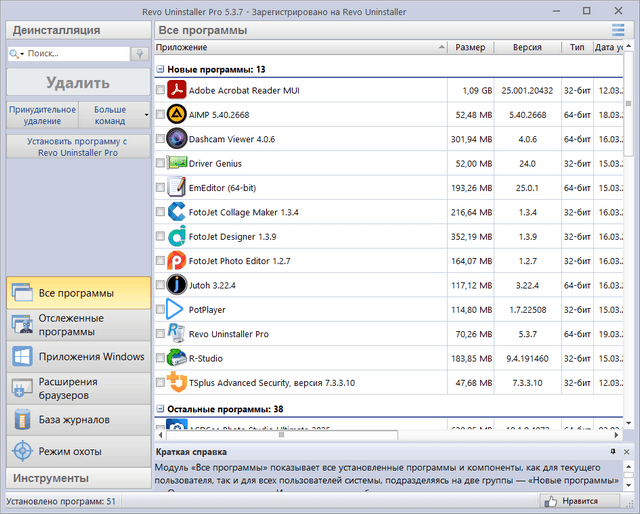Click the Принудительное удаление button
Viewport: 640px width, 514px height.
[42, 115]
